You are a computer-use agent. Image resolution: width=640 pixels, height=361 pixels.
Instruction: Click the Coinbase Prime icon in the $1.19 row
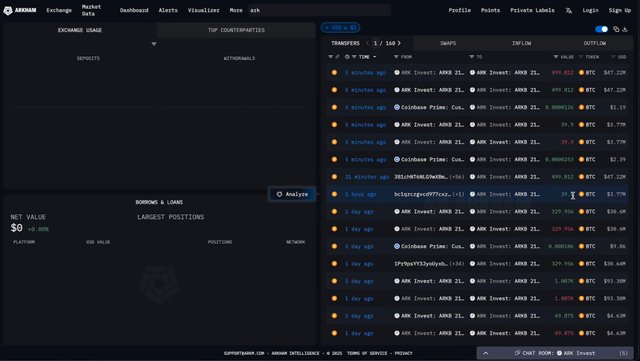(397, 107)
